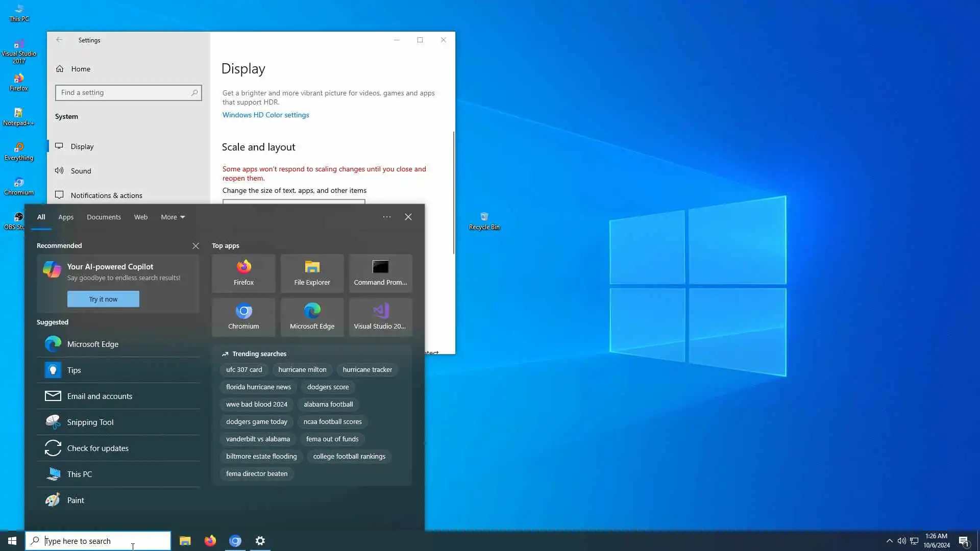Click the volume icon in system tray
This screenshot has height=551, width=980.
pyautogui.click(x=901, y=541)
